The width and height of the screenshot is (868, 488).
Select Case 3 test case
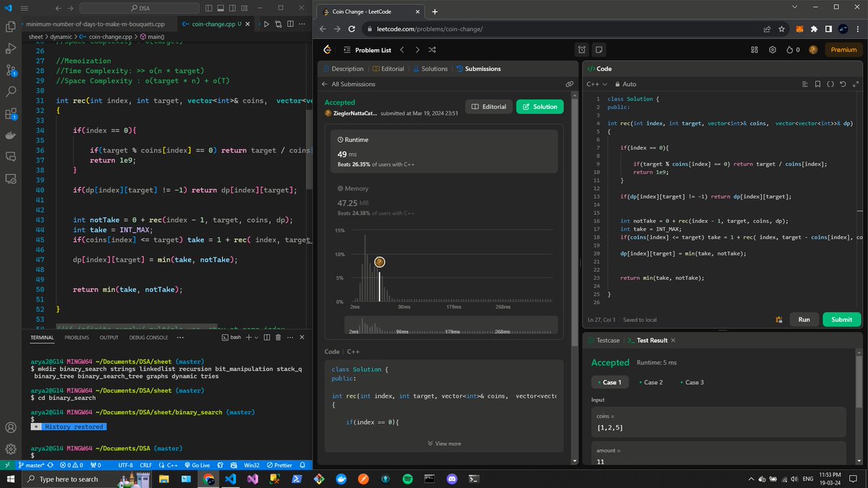pyautogui.click(x=692, y=382)
